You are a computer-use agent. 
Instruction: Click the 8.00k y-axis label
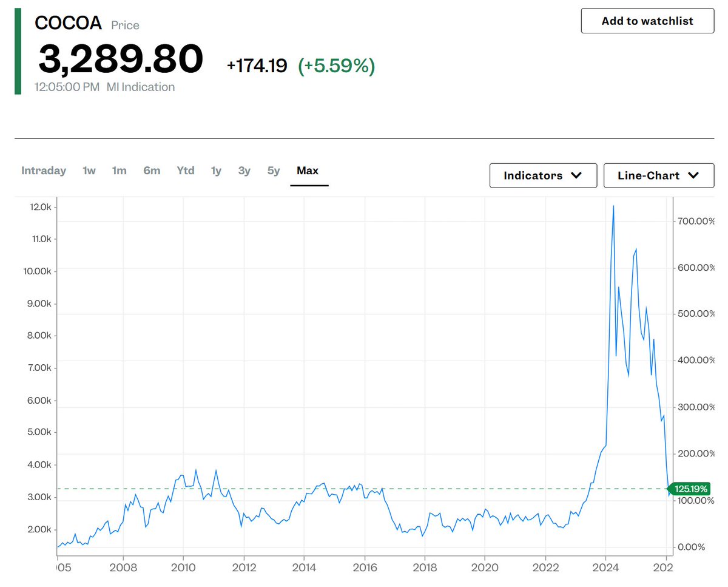pyautogui.click(x=39, y=336)
